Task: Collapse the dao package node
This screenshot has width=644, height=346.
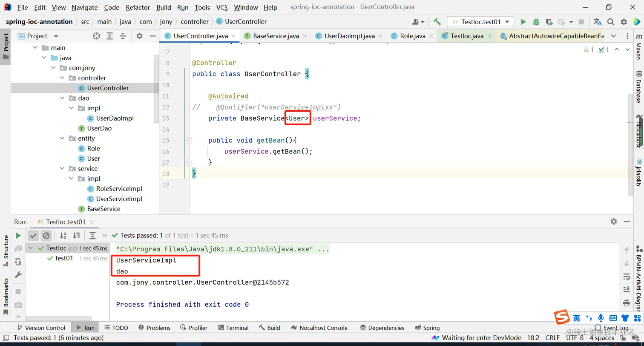Action: coord(62,98)
